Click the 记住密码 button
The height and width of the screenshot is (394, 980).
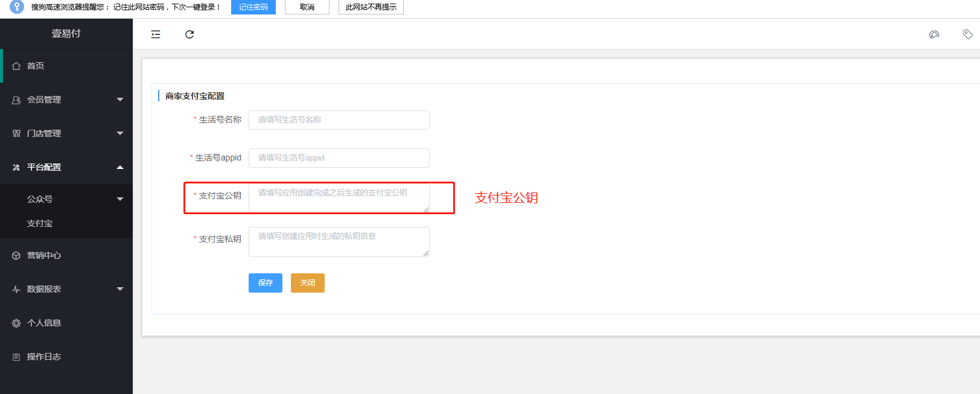253,7
